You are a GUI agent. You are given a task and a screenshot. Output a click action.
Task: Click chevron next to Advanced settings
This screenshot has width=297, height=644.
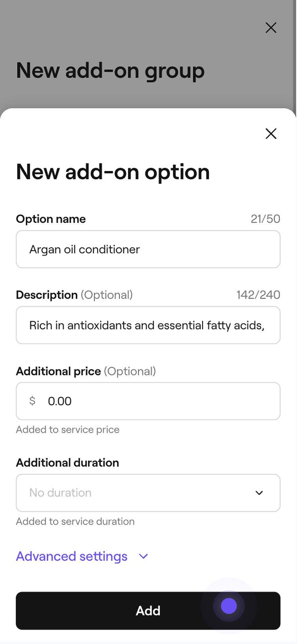tap(144, 556)
